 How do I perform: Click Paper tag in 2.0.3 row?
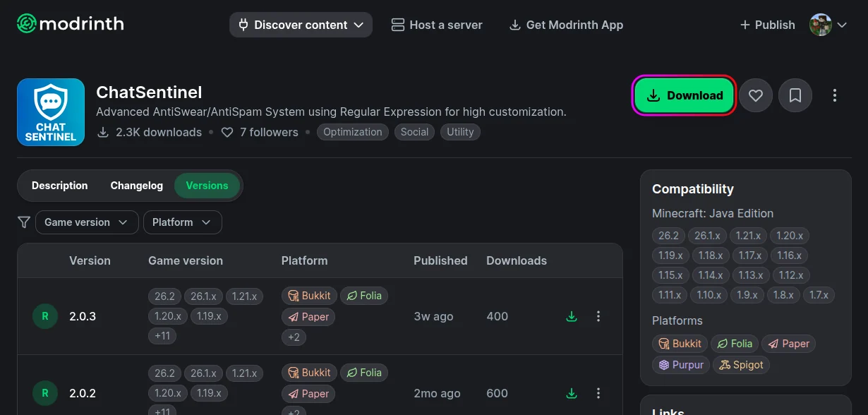(308, 317)
